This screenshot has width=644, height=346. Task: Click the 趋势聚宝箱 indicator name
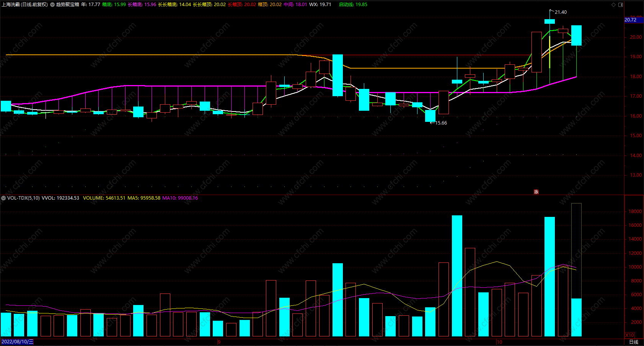coord(68,5)
